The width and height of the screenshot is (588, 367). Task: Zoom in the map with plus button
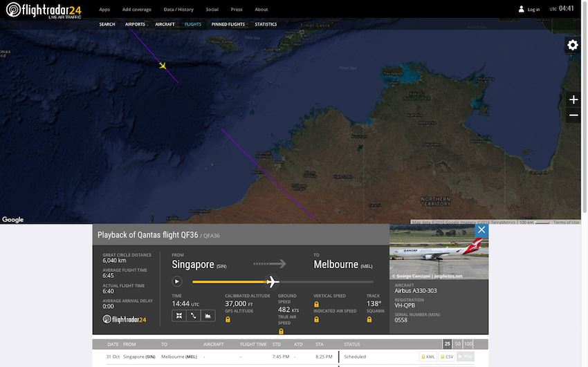pyautogui.click(x=573, y=100)
